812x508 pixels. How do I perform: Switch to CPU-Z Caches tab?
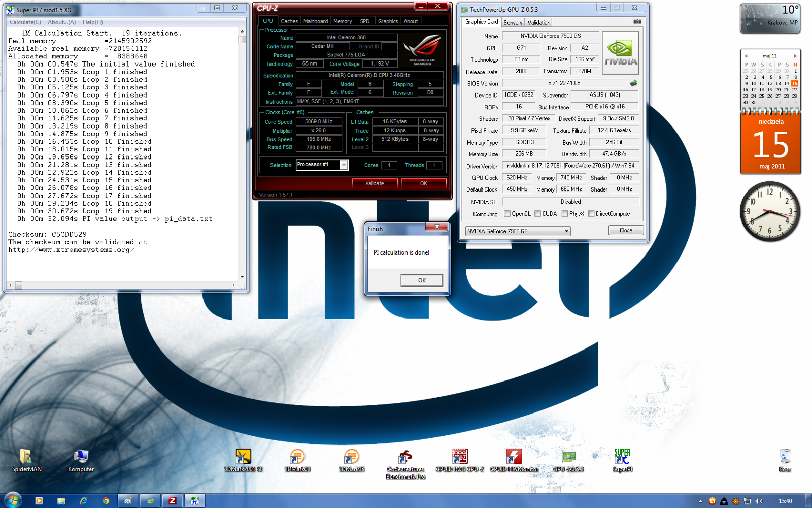point(289,21)
